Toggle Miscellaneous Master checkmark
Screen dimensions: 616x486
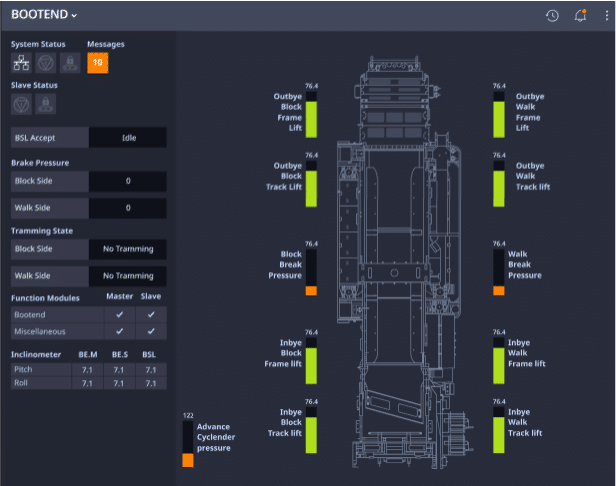120,331
